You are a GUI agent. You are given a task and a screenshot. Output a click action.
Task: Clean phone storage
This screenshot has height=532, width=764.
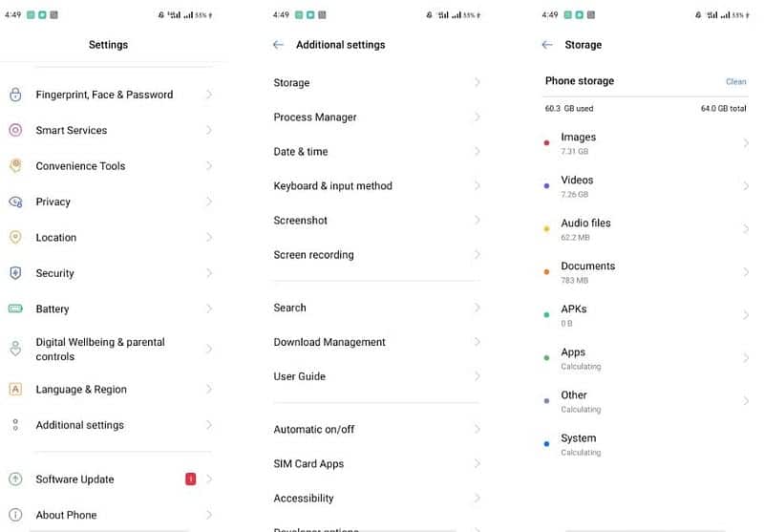[x=735, y=82]
